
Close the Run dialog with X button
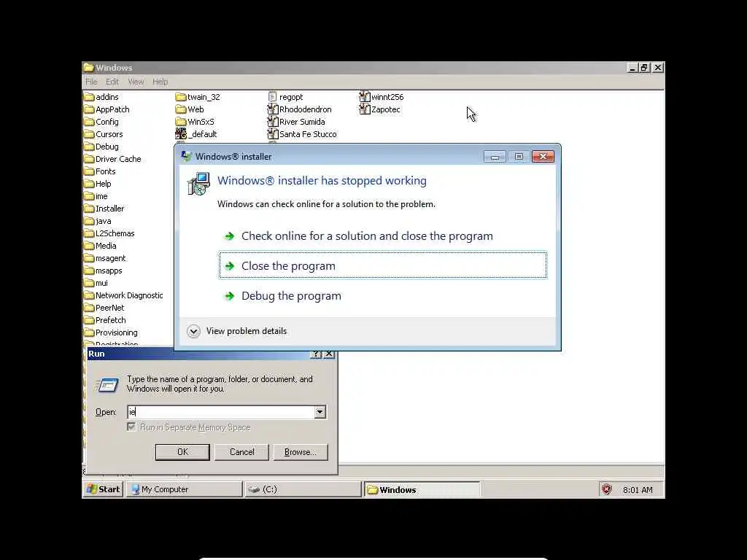329,354
